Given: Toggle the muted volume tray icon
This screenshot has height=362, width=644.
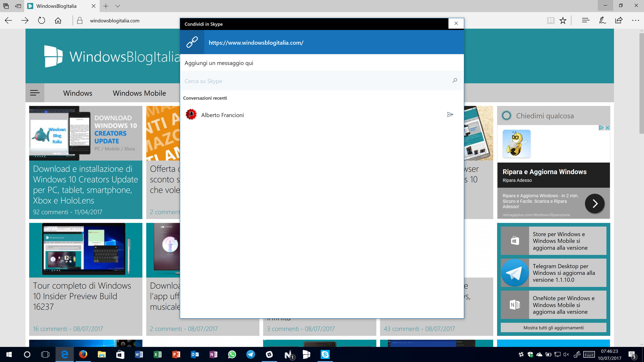Looking at the screenshot, I should tap(566, 354).
